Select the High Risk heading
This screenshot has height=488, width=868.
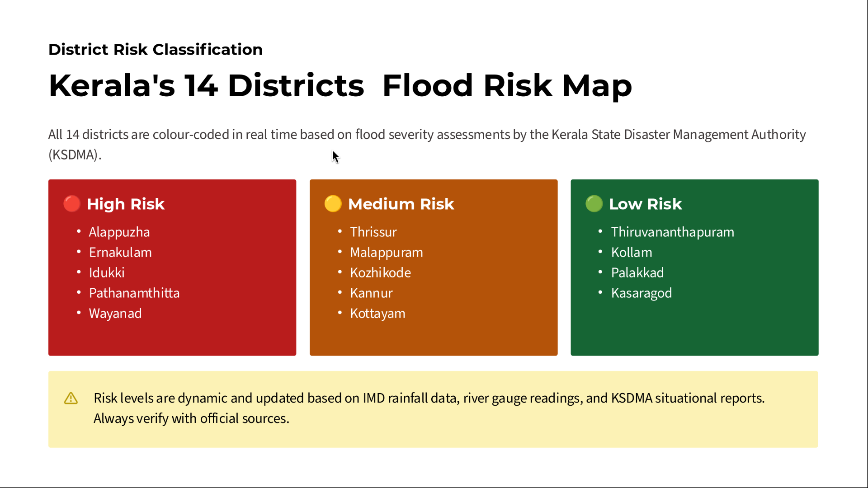(126, 204)
